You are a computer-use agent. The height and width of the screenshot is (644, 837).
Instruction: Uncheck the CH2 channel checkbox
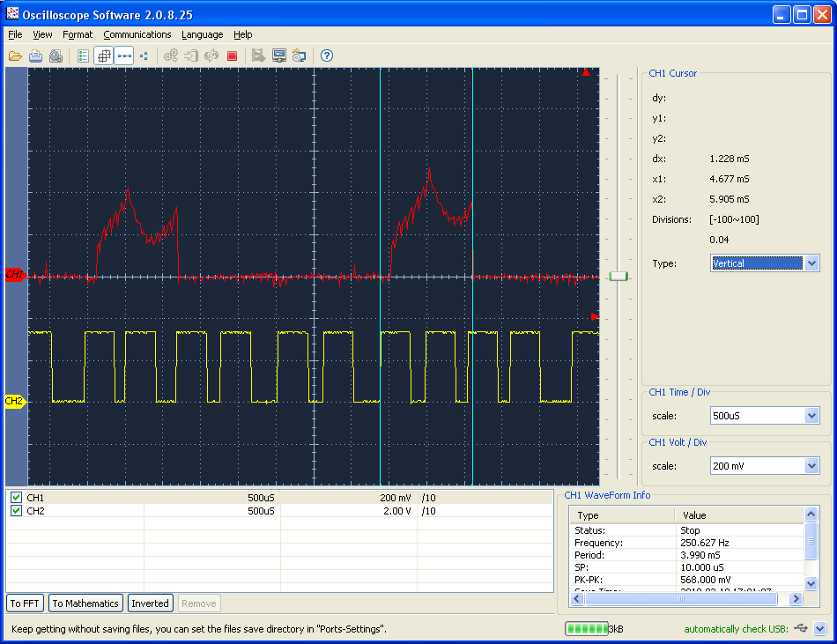click(16, 511)
